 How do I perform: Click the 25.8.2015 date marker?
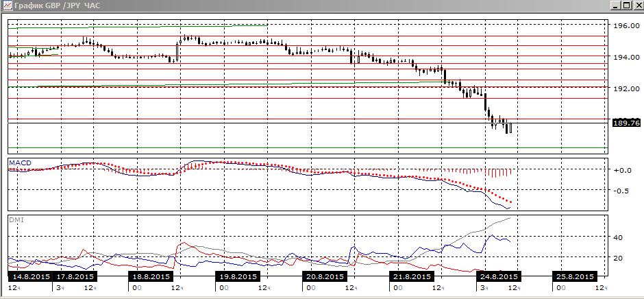[573, 276]
